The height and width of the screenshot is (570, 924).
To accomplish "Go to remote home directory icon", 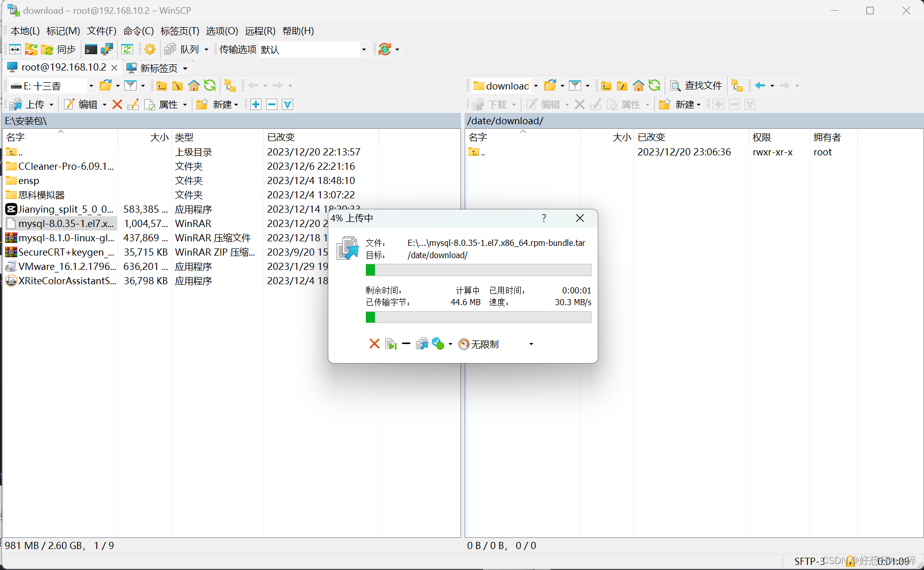I will pyautogui.click(x=639, y=85).
